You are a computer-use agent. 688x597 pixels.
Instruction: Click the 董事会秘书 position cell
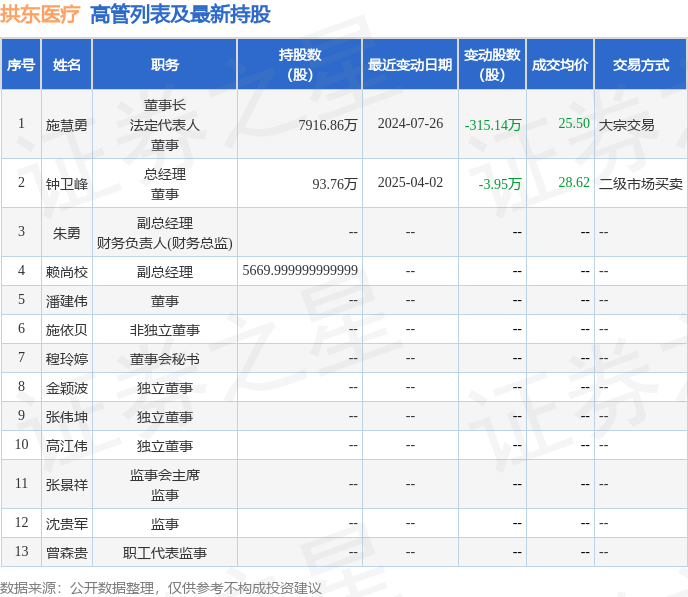tap(165, 359)
